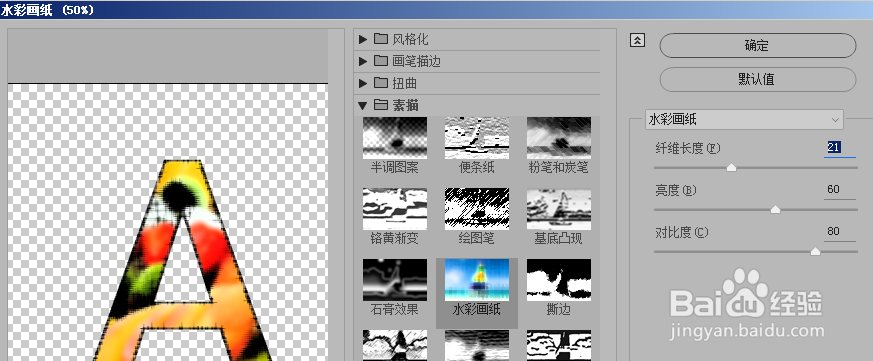
Task: Select the 基底凸现 filter thumbnail
Action: point(558,209)
